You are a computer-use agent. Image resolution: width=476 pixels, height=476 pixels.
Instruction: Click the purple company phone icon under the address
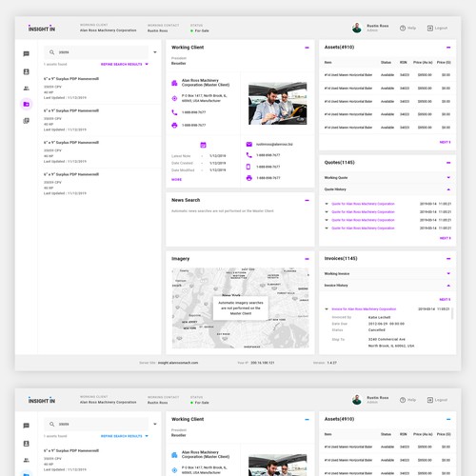tap(174, 112)
